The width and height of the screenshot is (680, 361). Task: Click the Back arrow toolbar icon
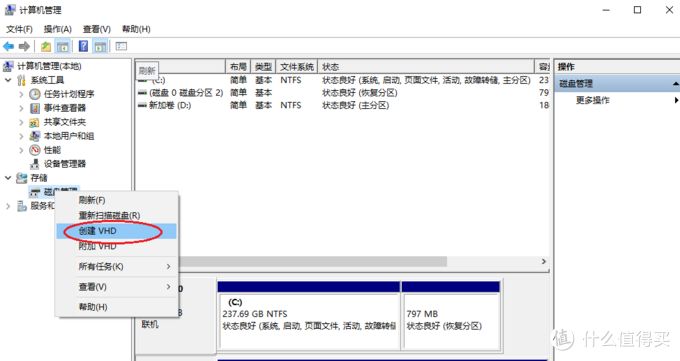[8, 46]
